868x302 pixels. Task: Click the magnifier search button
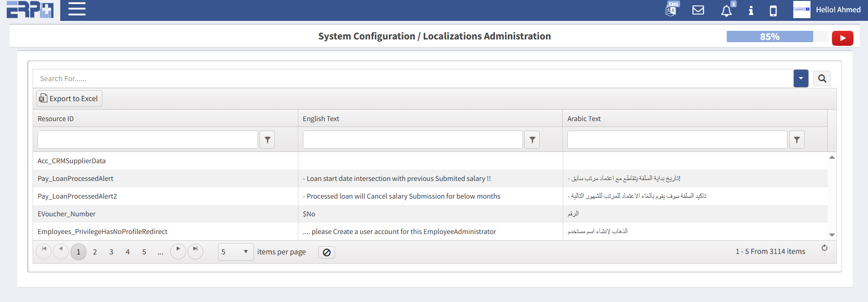pos(822,78)
